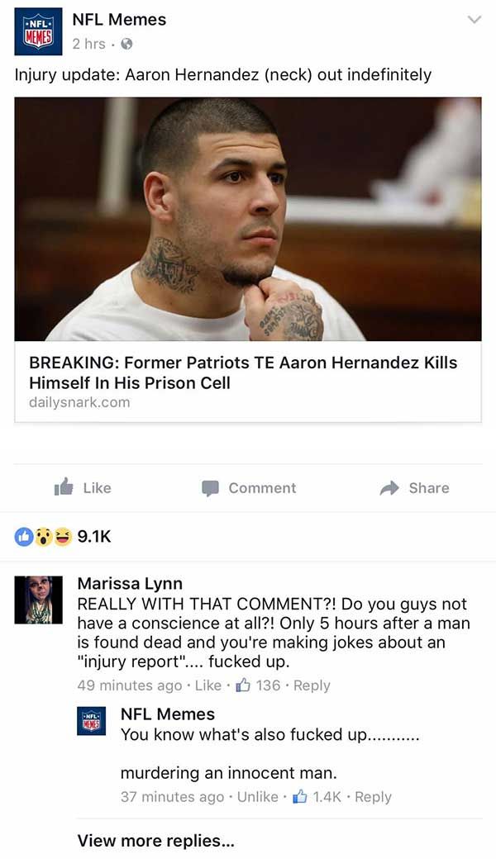Tap the public globe privacy icon
Image resolution: width=496 pixels, height=868 pixels.
(127, 45)
